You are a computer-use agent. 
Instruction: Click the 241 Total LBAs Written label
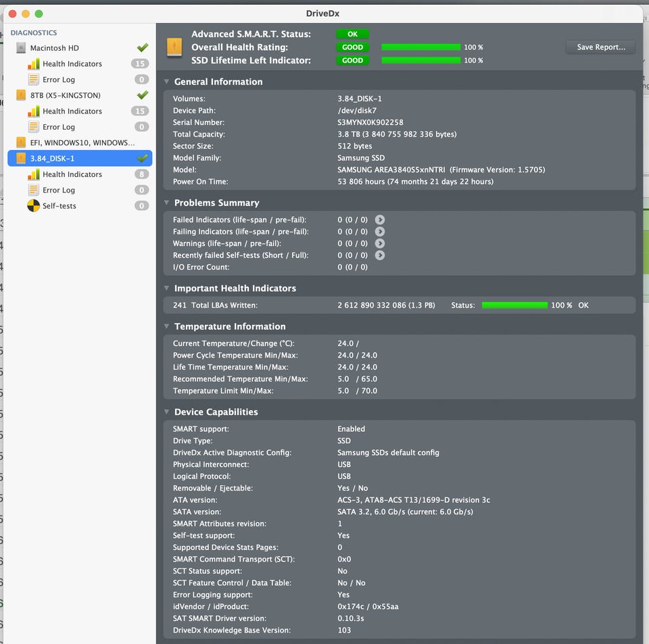tap(215, 305)
